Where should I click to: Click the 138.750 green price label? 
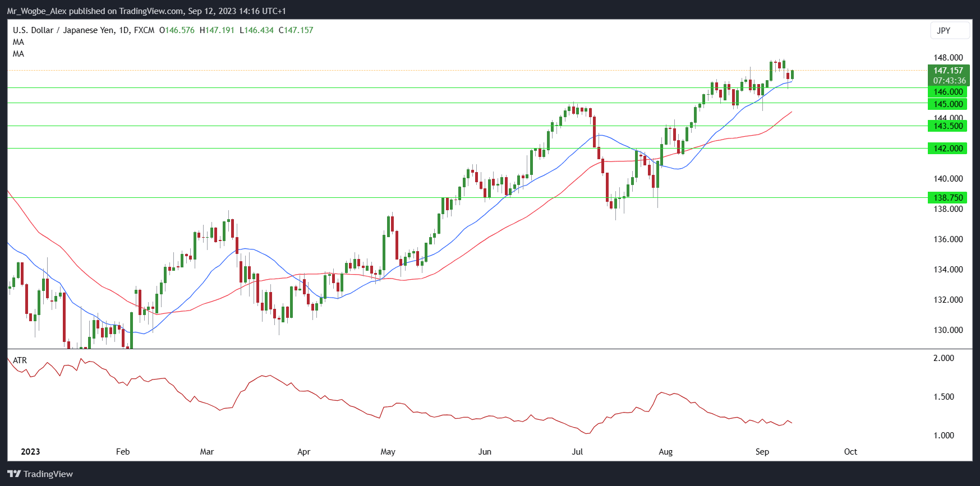pos(948,198)
